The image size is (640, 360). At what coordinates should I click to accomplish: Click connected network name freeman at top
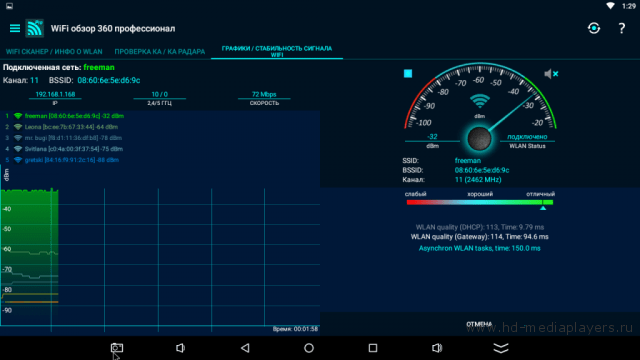[x=99, y=67]
